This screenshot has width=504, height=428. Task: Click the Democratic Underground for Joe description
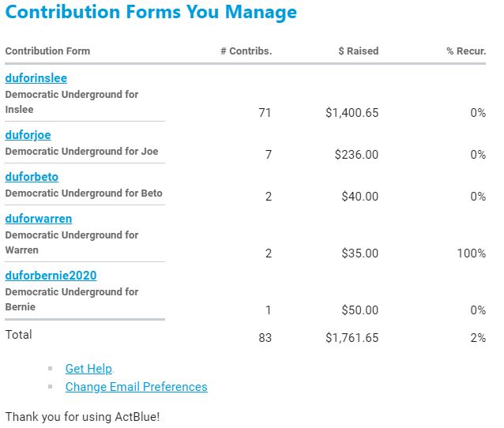click(x=81, y=151)
